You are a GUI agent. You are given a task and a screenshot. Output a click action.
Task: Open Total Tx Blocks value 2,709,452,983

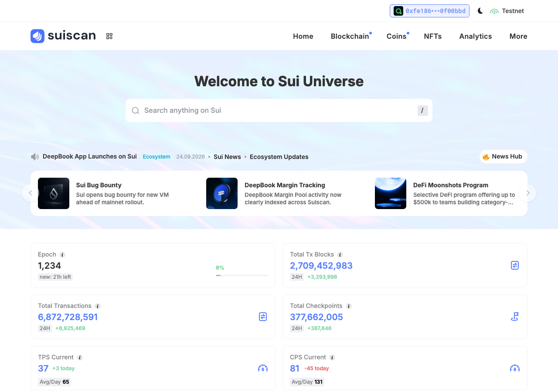click(321, 266)
